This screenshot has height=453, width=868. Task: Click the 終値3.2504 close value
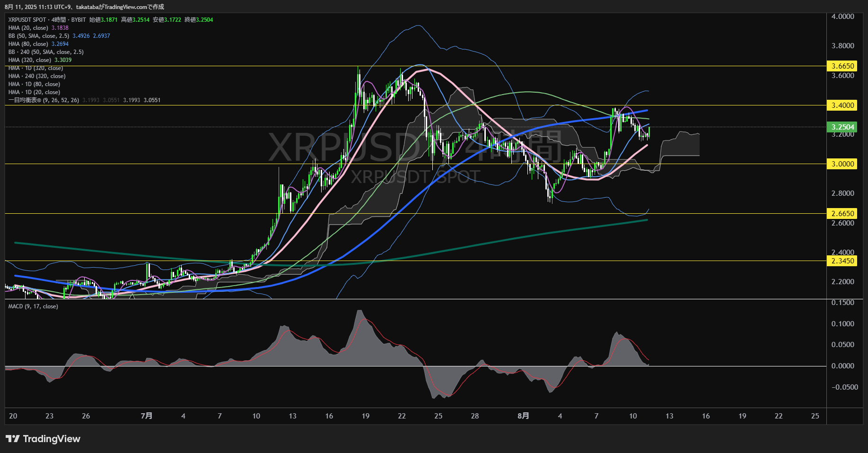pos(199,20)
